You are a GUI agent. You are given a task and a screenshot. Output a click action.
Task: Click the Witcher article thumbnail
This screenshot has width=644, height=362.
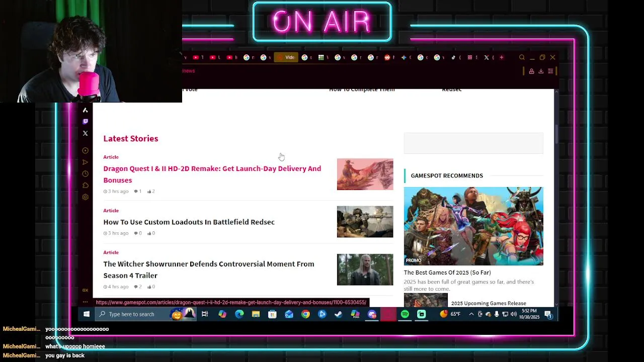point(365,269)
